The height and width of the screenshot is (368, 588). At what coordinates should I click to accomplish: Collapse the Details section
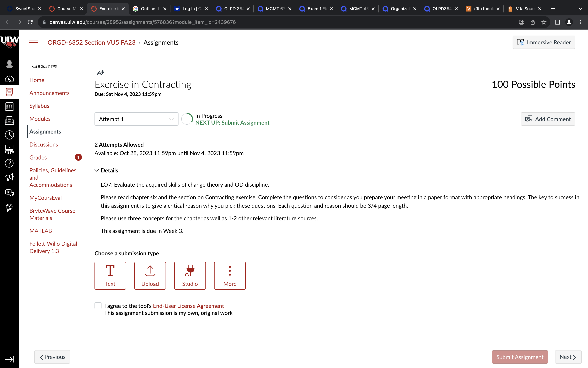(x=106, y=170)
